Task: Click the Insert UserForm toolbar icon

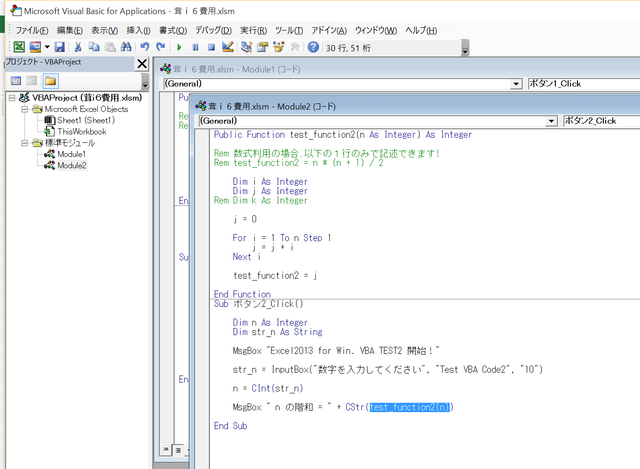Action: tap(35, 47)
